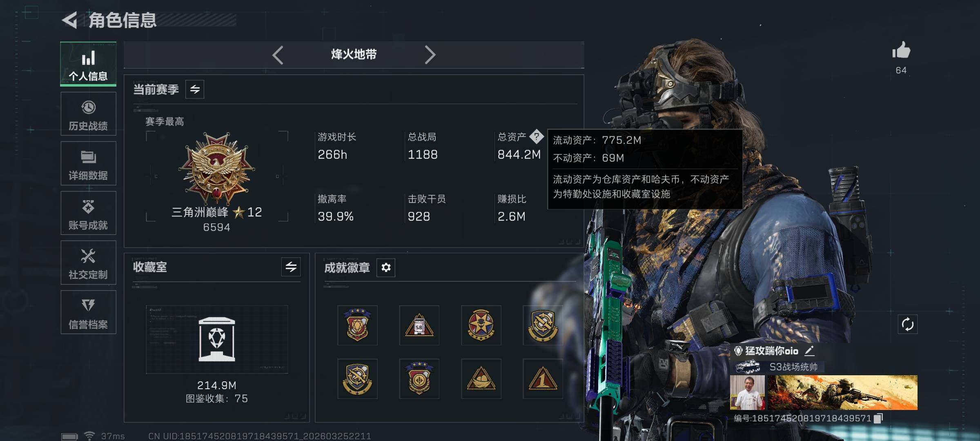The height and width of the screenshot is (441, 980).
Task: Select the player avatar photo
Action: click(x=747, y=392)
